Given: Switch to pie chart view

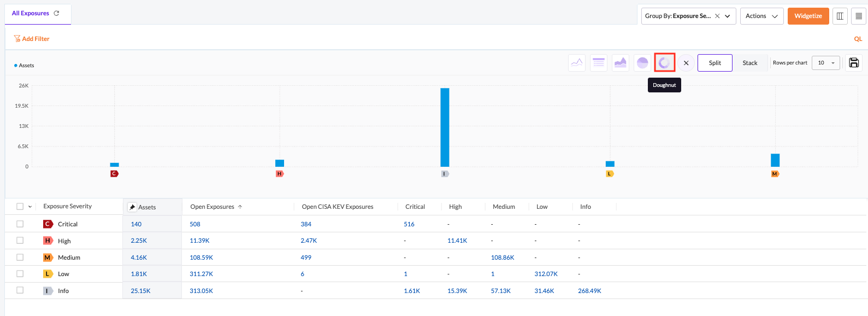Looking at the screenshot, I should [x=642, y=63].
